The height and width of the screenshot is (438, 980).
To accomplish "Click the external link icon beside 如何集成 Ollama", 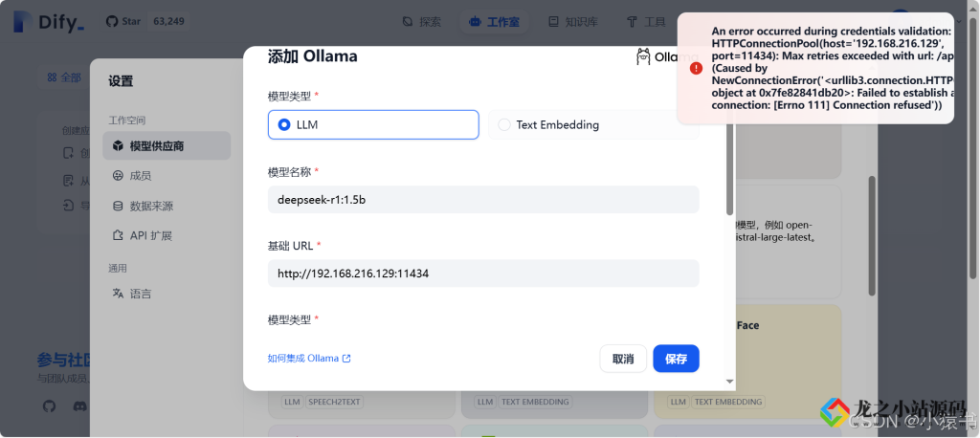I will [346, 359].
